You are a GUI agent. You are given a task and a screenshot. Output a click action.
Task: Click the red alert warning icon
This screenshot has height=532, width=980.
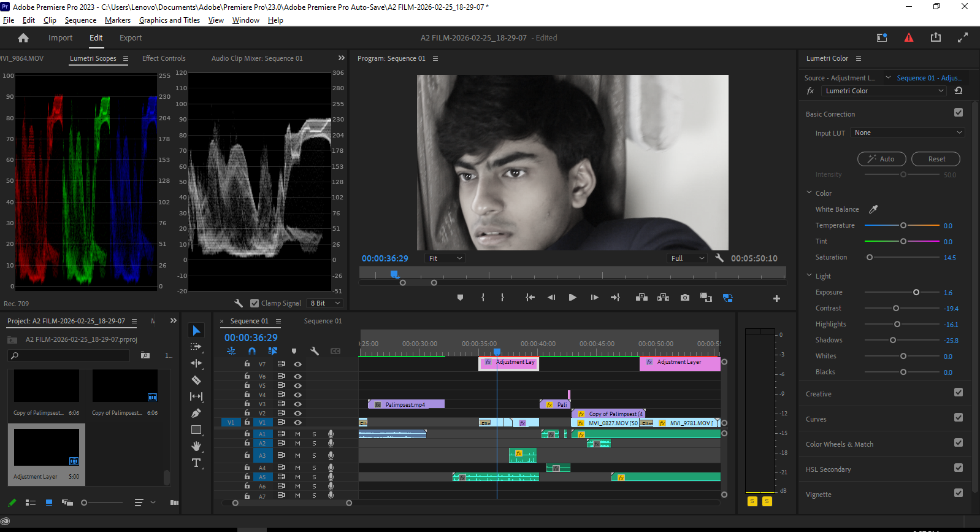909,38
